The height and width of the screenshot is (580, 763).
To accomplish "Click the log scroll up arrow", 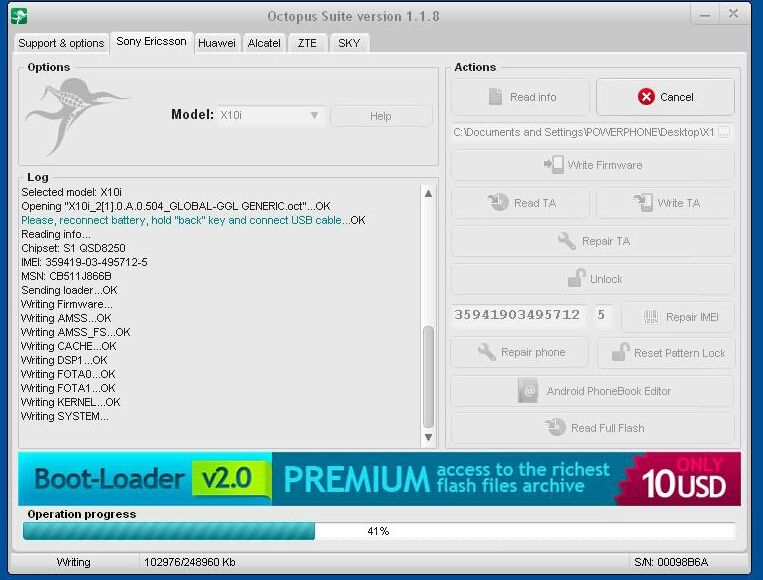I will pos(428,193).
